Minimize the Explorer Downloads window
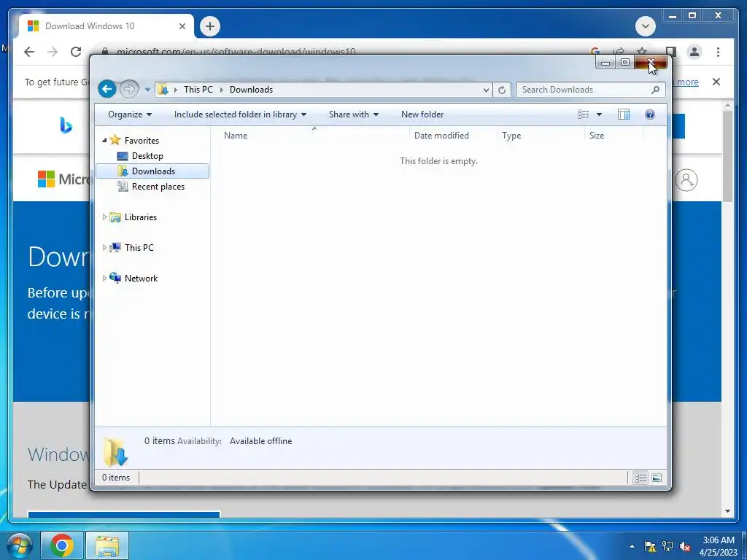The image size is (747, 560). (605, 63)
